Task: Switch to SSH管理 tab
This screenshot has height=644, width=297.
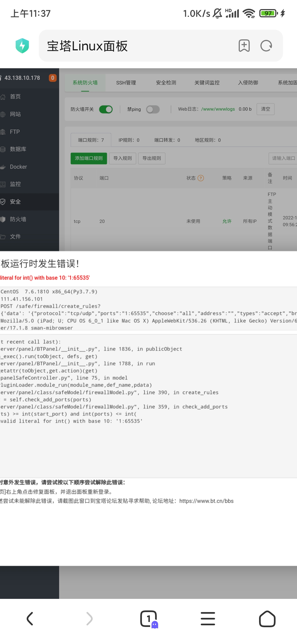Action: click(126, 83)
